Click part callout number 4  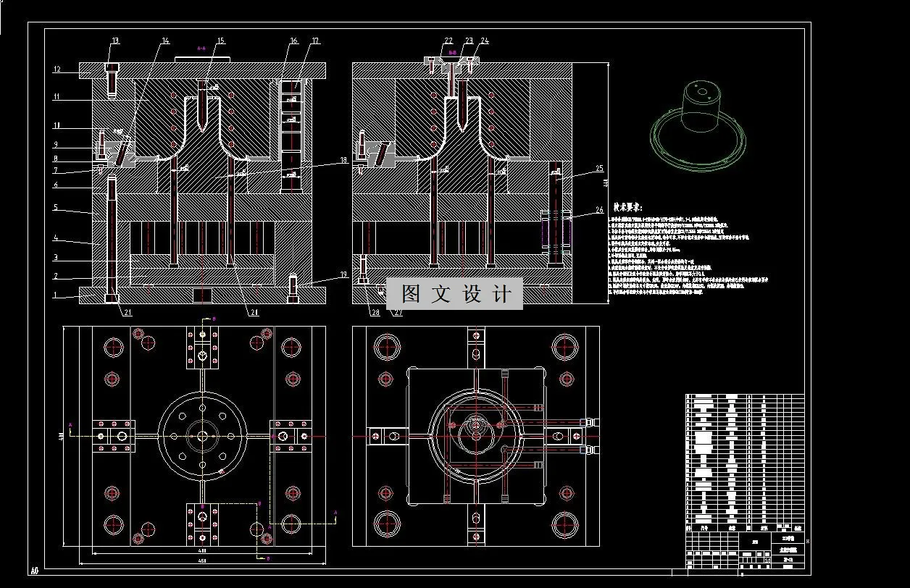(x=54, y=238)
